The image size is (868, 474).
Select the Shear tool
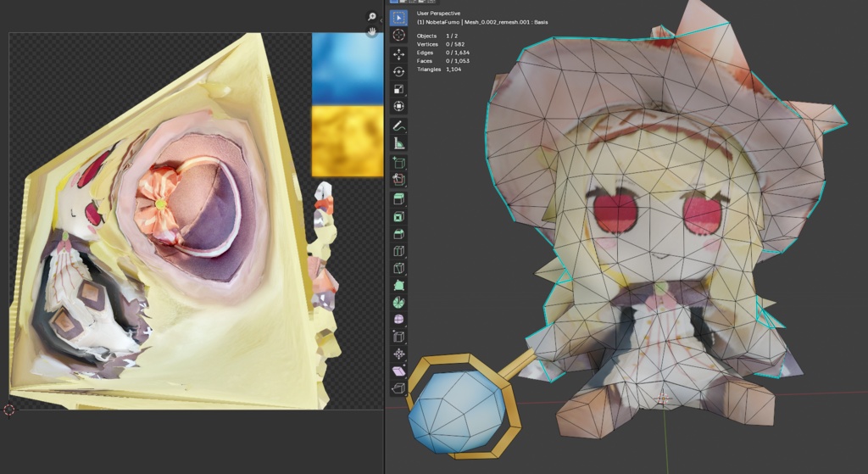click(x=398, y=371)
